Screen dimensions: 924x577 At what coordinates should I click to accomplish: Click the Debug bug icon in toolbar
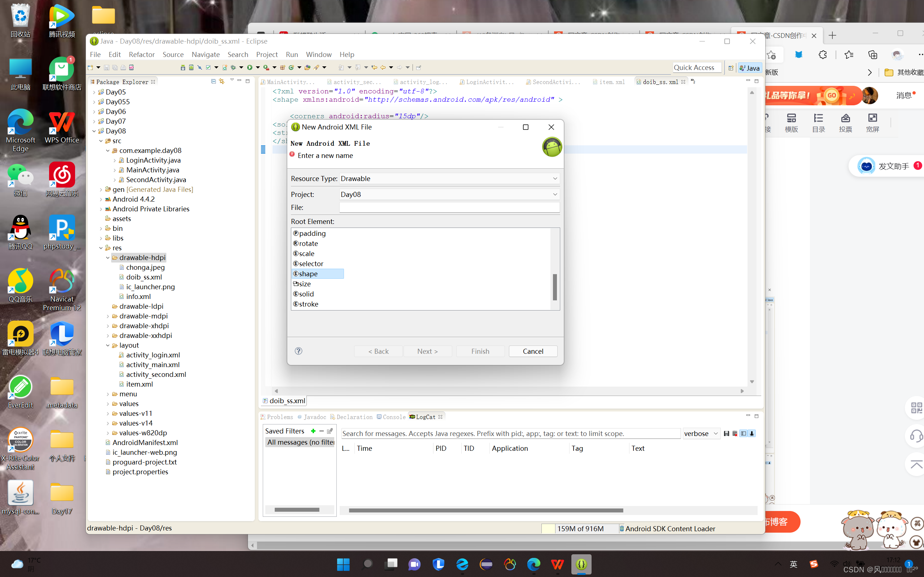233,67
